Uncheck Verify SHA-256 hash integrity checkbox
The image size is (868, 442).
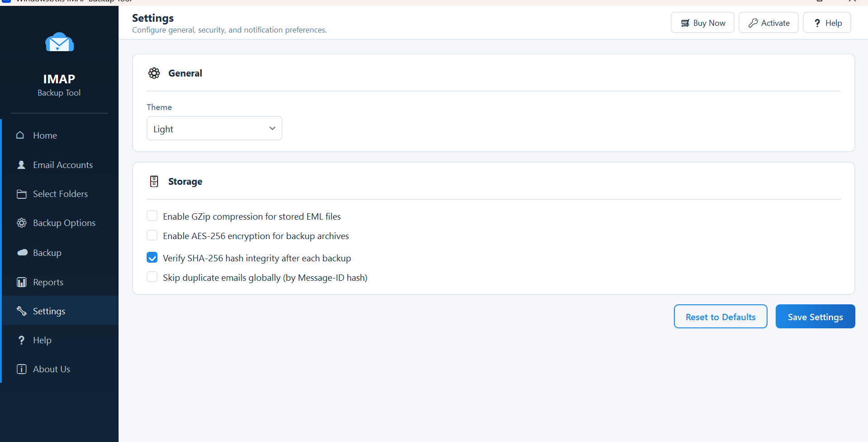(152, 257)
